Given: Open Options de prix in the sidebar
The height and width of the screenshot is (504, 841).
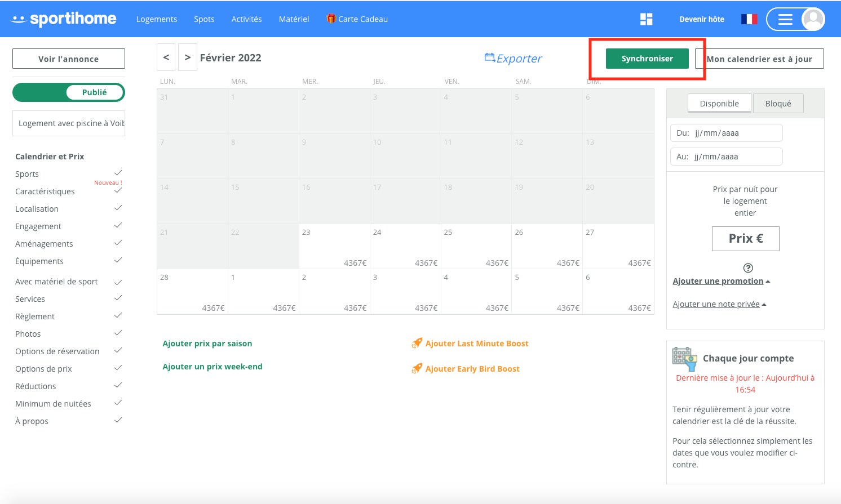Looking at the screenshot, I should [x=43, y=369].
